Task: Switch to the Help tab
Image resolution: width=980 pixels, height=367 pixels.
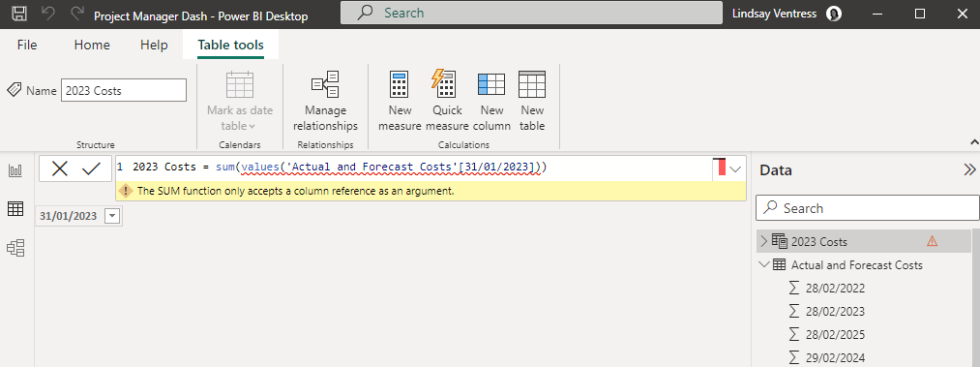Action: click(x=154, y=45)
